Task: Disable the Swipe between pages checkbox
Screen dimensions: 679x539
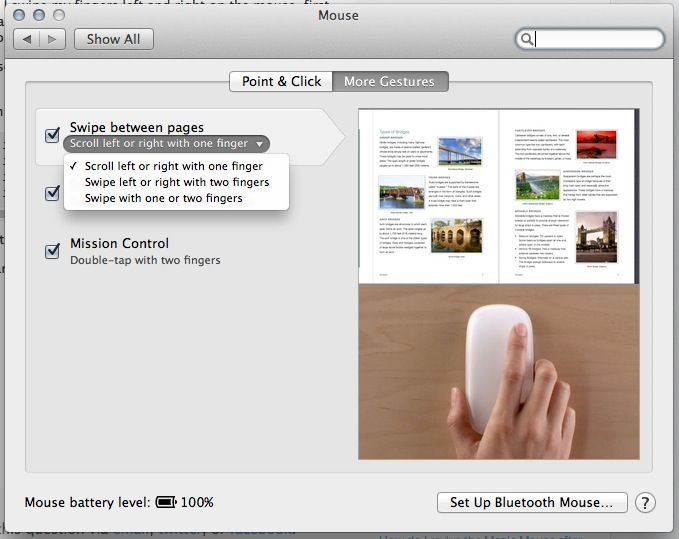Action: coord(54,135)
